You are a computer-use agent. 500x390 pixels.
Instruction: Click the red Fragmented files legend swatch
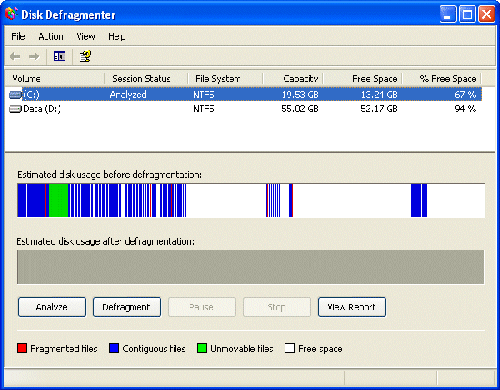coord(22,348)
